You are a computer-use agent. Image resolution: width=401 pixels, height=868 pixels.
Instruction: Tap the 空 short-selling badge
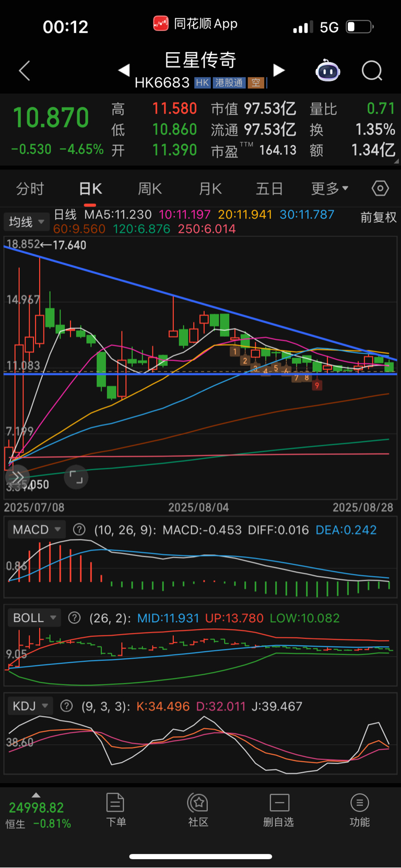(x=256, y=83)
